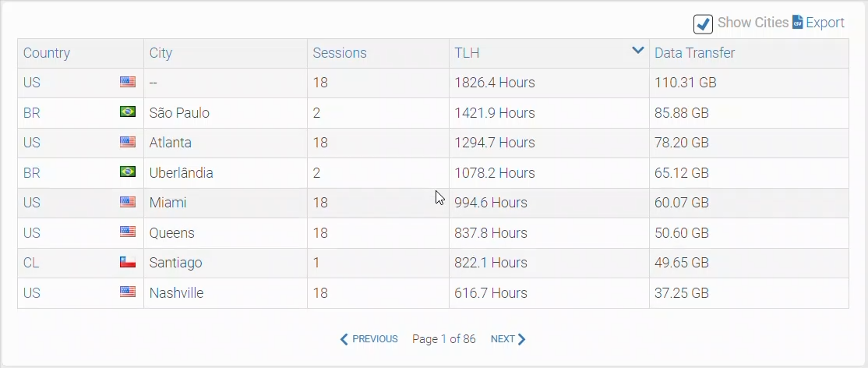Uncheck the Show Cities checkbox

click(703, 23)
